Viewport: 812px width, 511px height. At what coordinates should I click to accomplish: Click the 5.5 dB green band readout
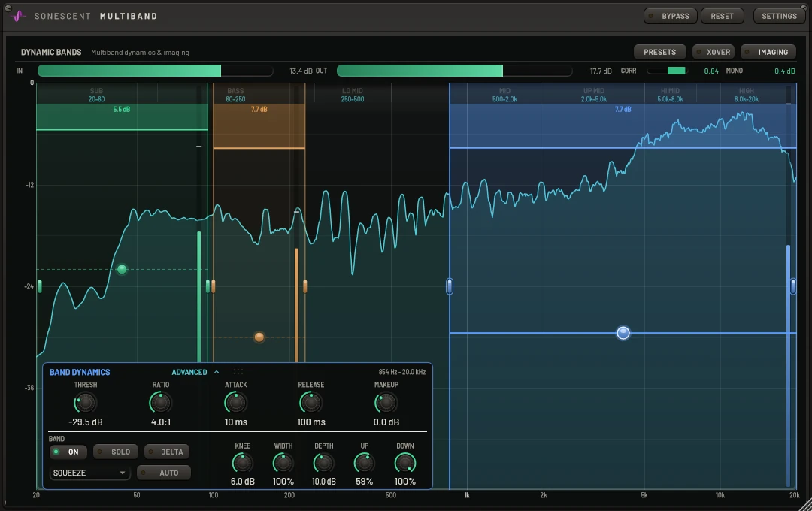point(122,109)
